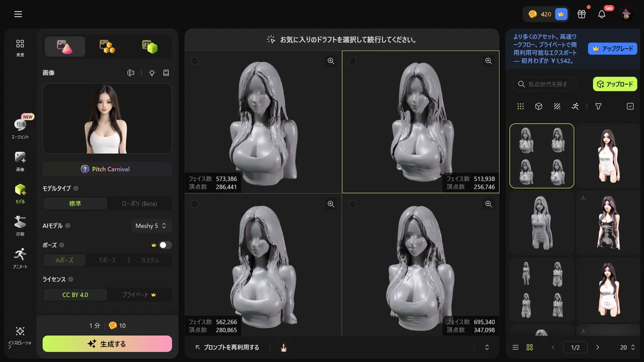
Task: Open エージェント (agent) with NEW badge
Action: (20, 129)
